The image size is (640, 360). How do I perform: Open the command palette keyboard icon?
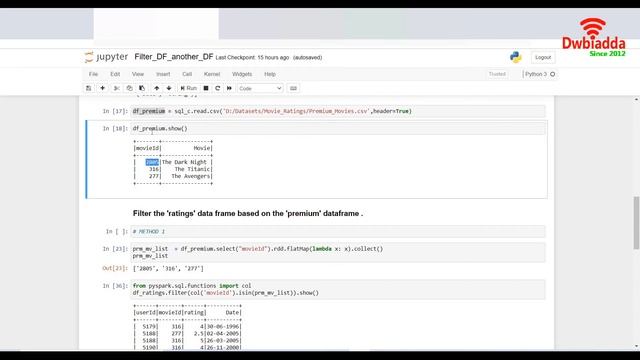[293, 88]
